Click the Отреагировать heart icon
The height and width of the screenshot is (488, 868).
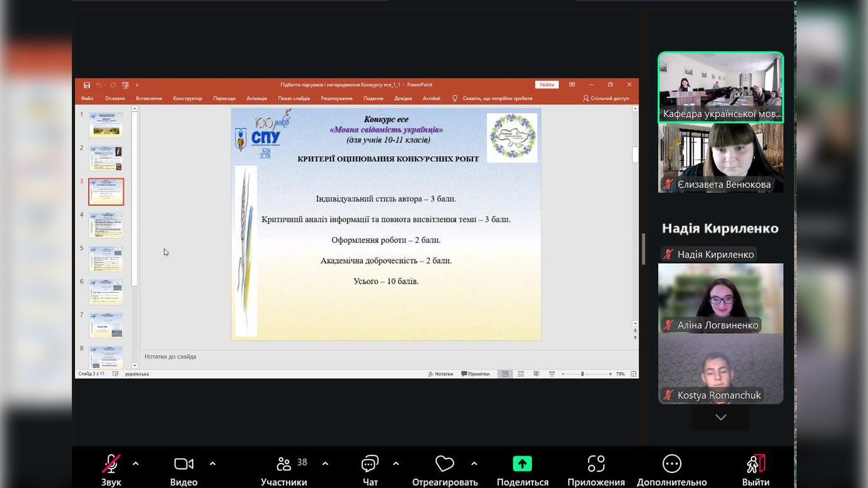coord(444,464)
